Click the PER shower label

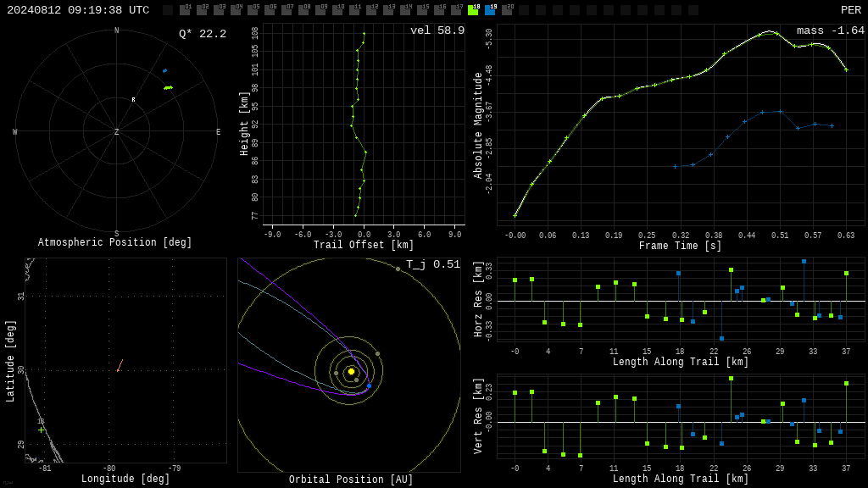pos(851,10)
